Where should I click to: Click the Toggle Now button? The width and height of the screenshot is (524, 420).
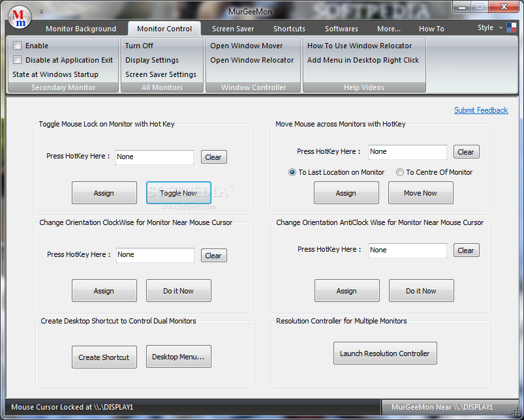[x=178, y=193]
